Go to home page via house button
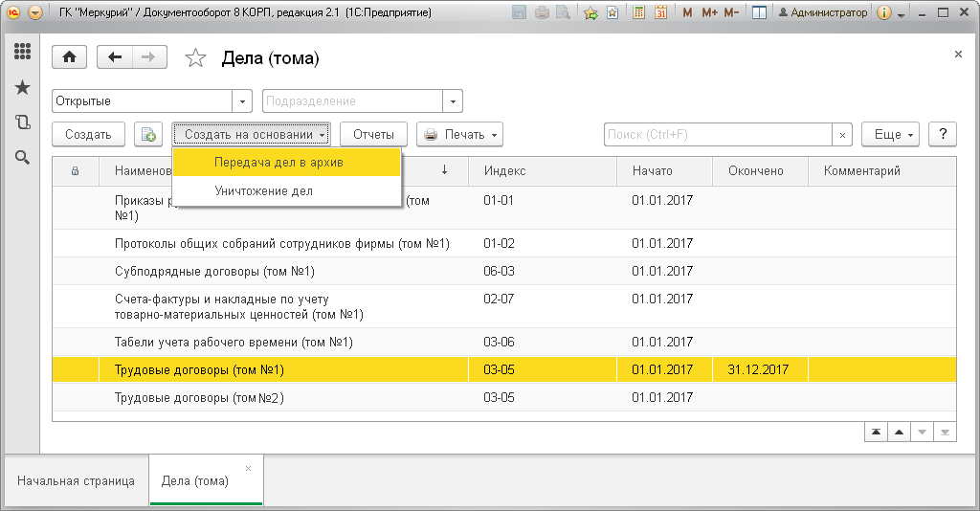This screenshot has height=511, width=980. (x=69, y=57)
